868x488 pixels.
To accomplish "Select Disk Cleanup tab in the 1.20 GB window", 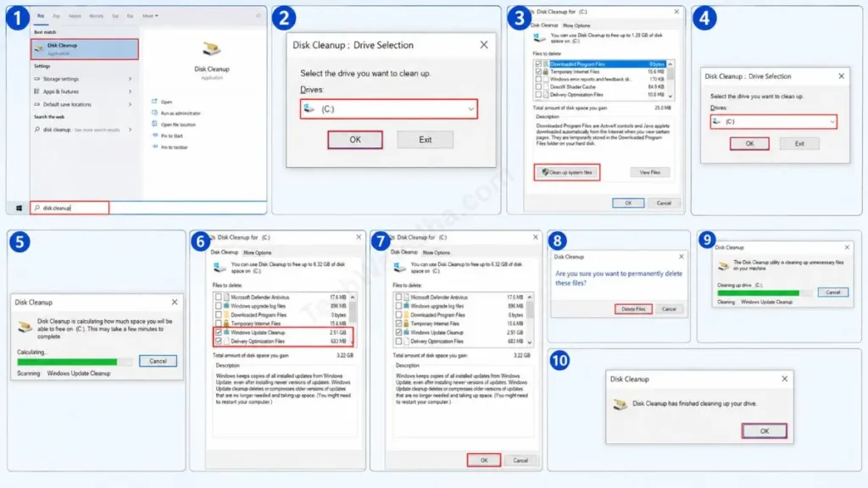I will (544, 25).
